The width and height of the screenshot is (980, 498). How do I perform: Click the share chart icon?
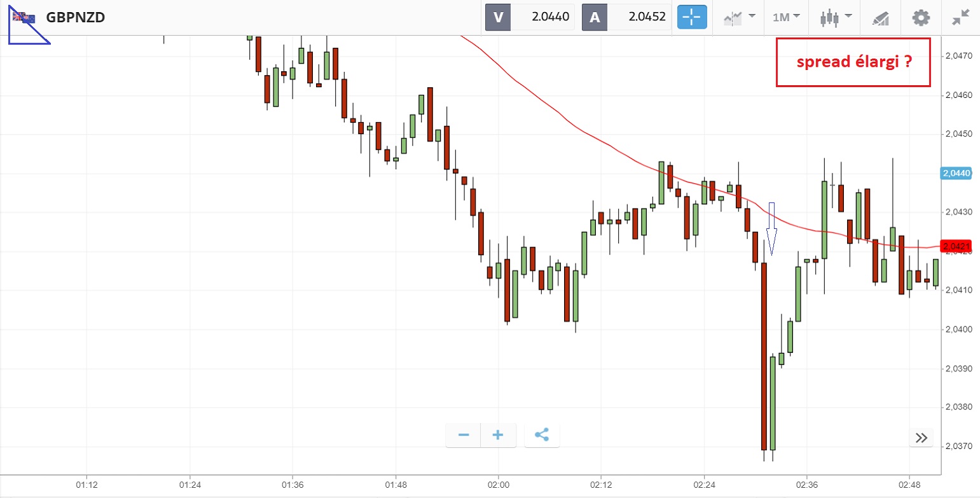[x=542, y=435]
